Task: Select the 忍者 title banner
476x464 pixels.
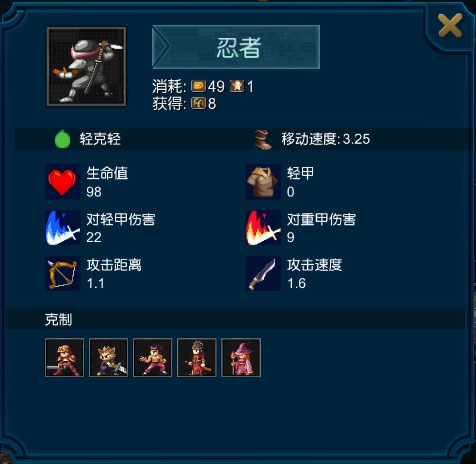Action: [x=236, y=47]
